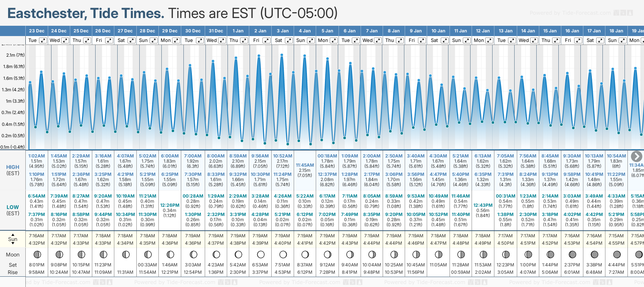The height and width of the screenshot is (287, 644).
Task: Click the full moon icon for 3 Jan
Action: 283,254
